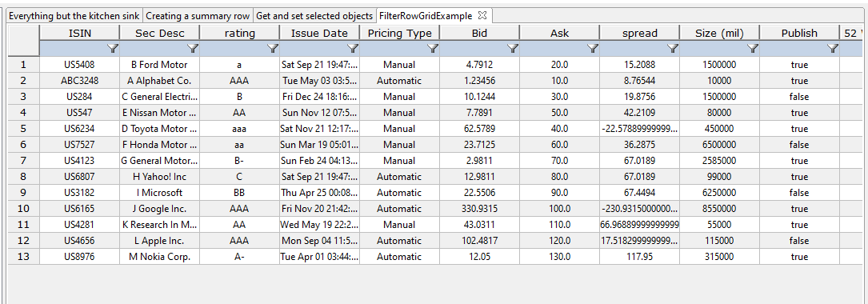Select the Microsoft Sec Desc cell

coord(159,193)
